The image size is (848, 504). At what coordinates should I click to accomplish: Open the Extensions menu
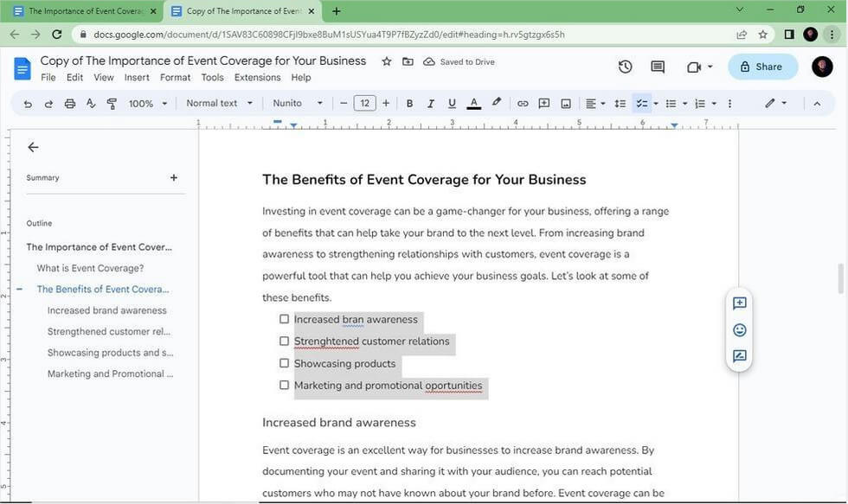(258, 77)
